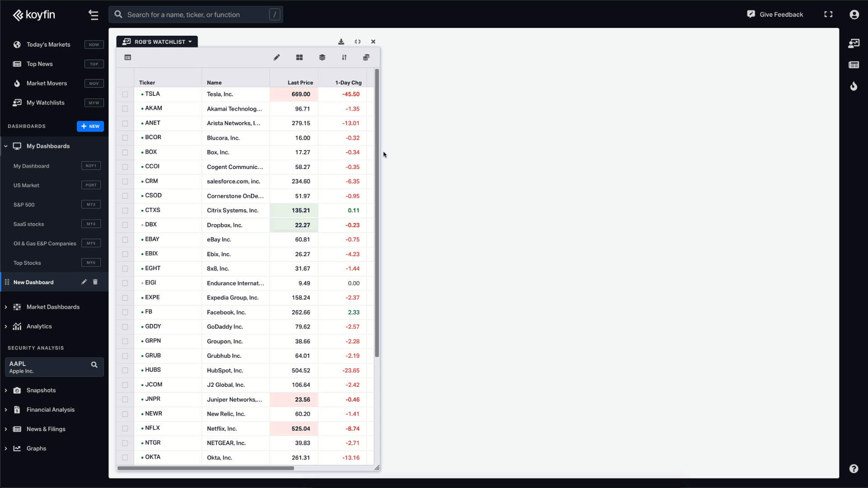868x488 pixels.
Task: Select the grid/card view icon
Action: pos(299,57)
